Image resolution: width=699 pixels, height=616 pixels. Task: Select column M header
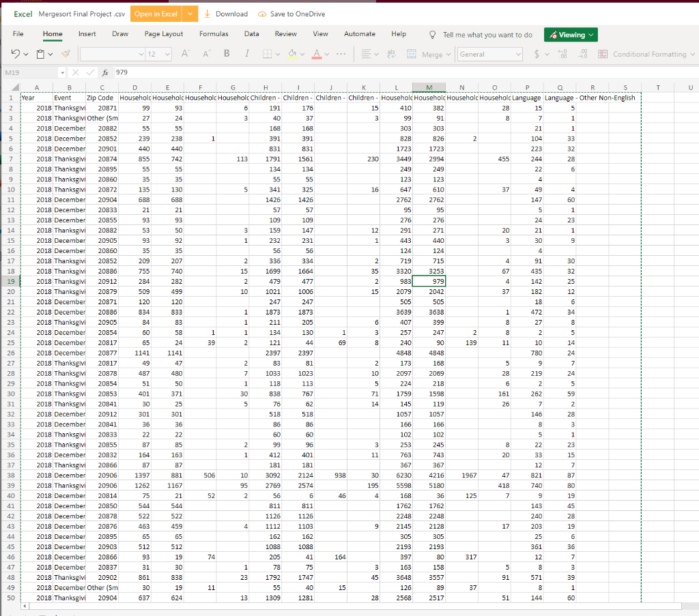tap(429, 87)
